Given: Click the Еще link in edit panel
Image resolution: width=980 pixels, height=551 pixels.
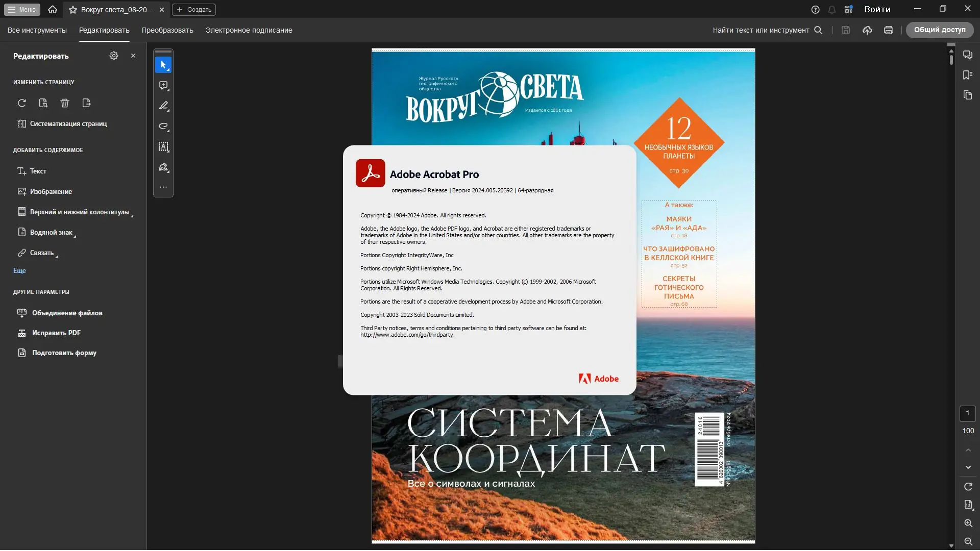Looking at the screenshot, I should tap(19, 270).
